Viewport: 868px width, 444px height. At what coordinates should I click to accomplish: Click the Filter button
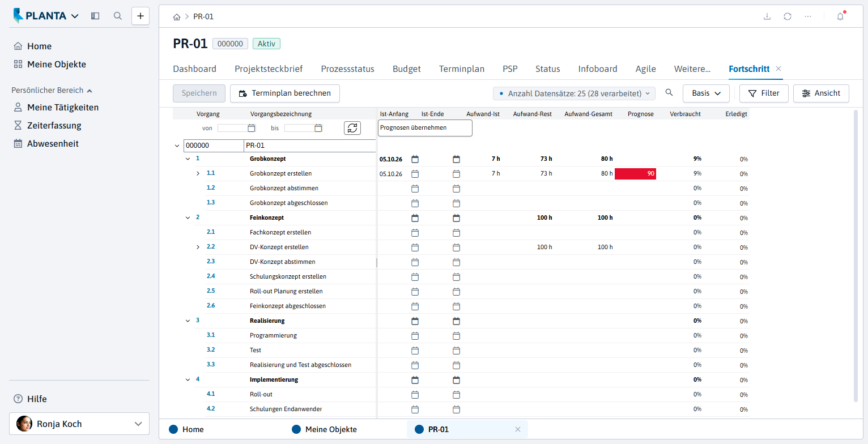(x=764, y=93)
